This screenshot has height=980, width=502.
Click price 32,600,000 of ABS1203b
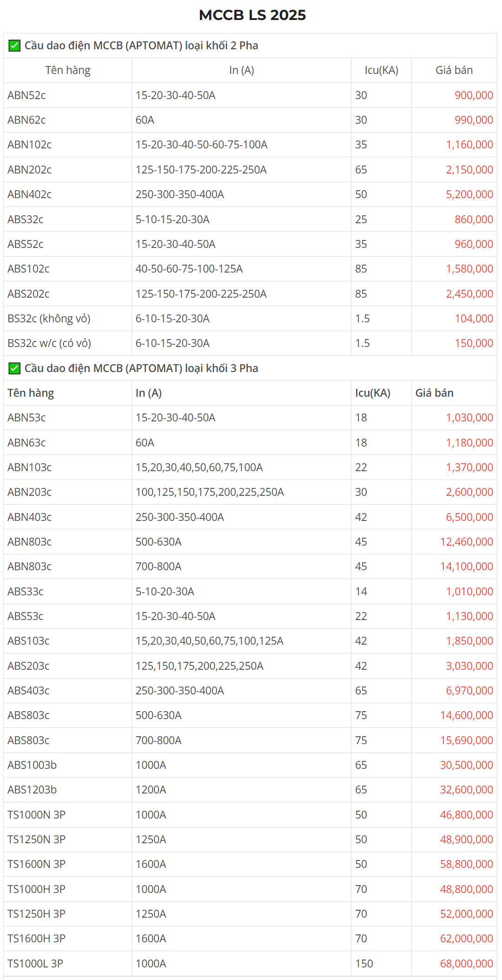(x=466, y=790)
